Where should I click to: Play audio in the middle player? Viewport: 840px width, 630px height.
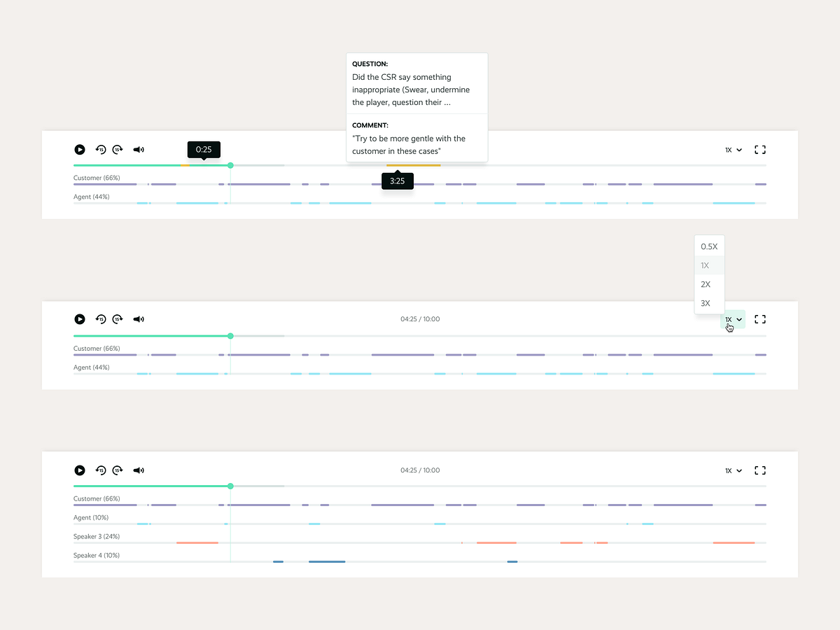click(x=80, y=319)
